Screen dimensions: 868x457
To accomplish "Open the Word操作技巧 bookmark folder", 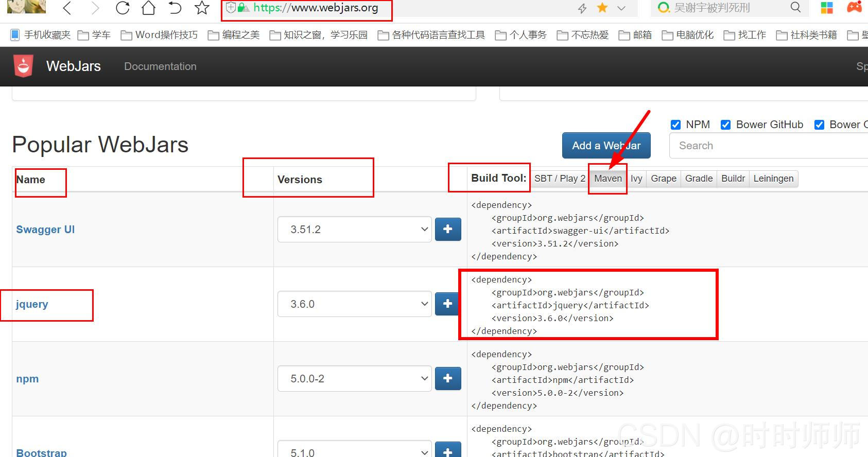I will pyautogui.click(x=159, y=35).
